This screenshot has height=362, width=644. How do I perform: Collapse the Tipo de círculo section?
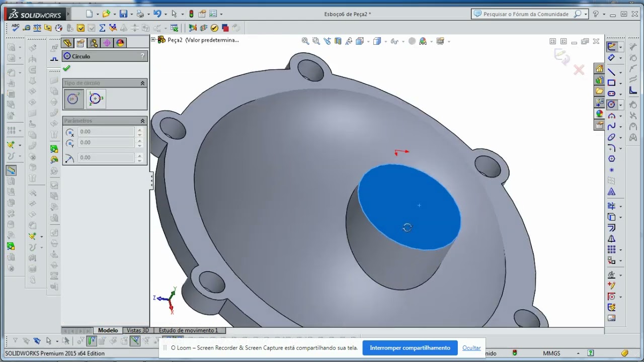coord(142,83)
